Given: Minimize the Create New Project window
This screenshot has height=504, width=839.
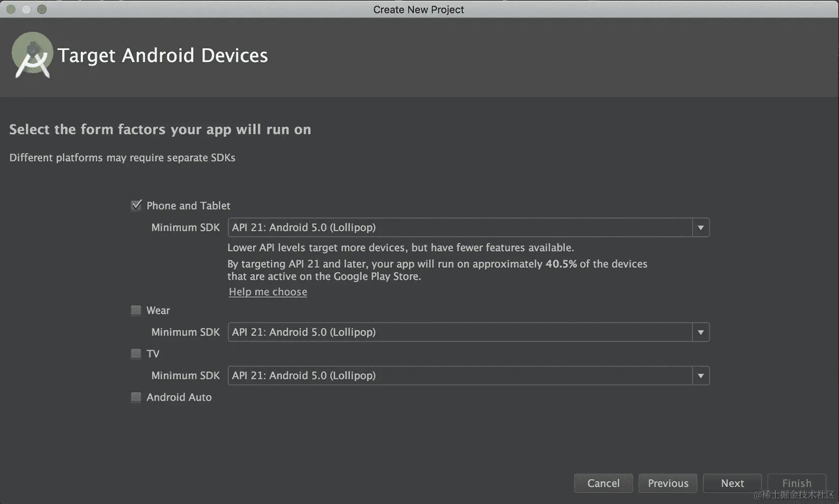Looking at the screenshot, I should pyautogui.click(x=26, y=9).
